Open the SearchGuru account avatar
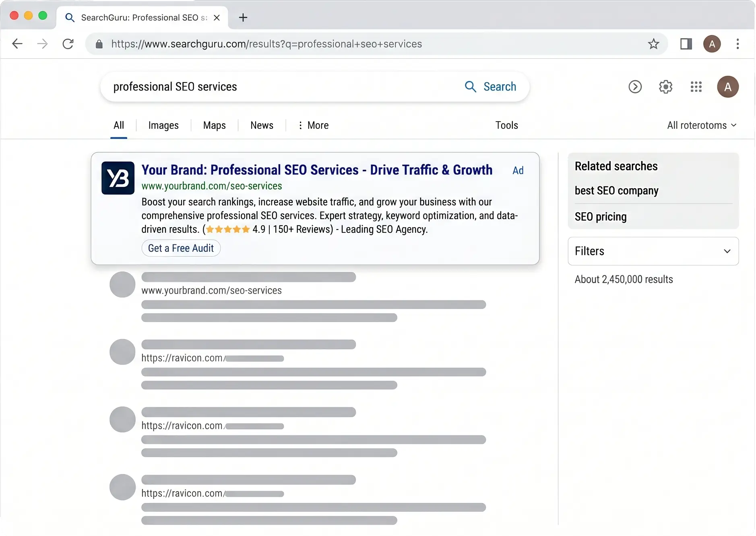The width and height of the screenshot is (756, 536). (728, 87)
